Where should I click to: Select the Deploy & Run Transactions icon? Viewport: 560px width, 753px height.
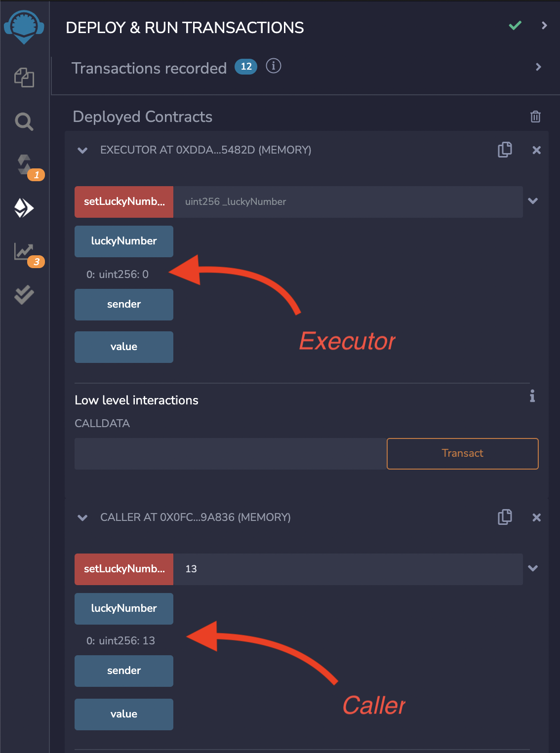point(24,208)
